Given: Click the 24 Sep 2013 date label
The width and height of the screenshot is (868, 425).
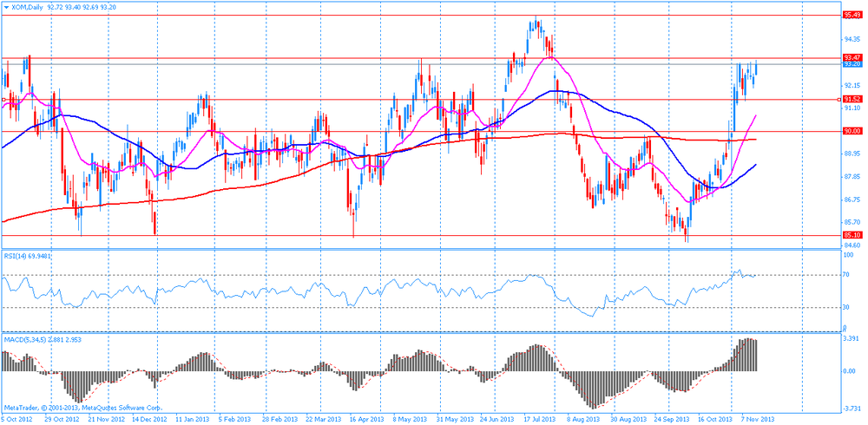Looking at the screenshot, I should click(672, 420).
